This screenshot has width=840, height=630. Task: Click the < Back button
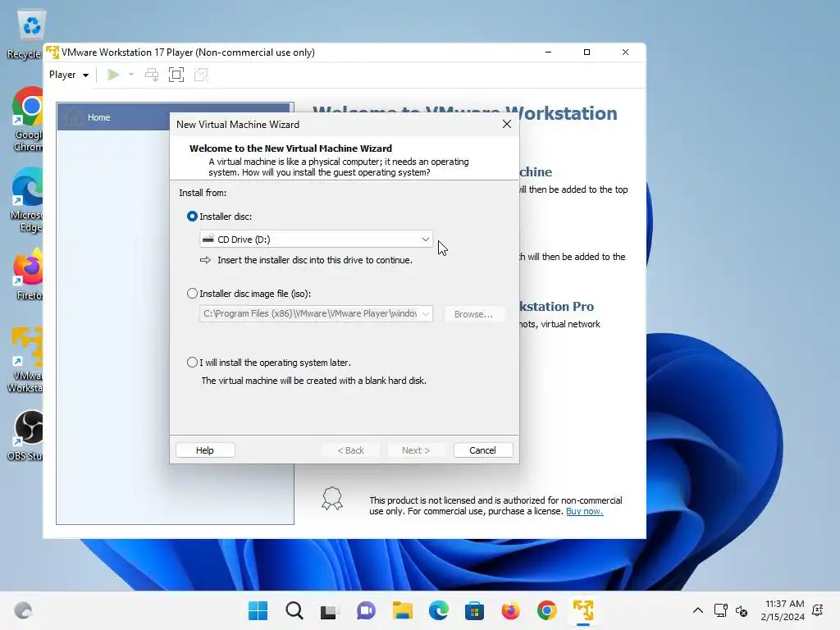point(350,450)
